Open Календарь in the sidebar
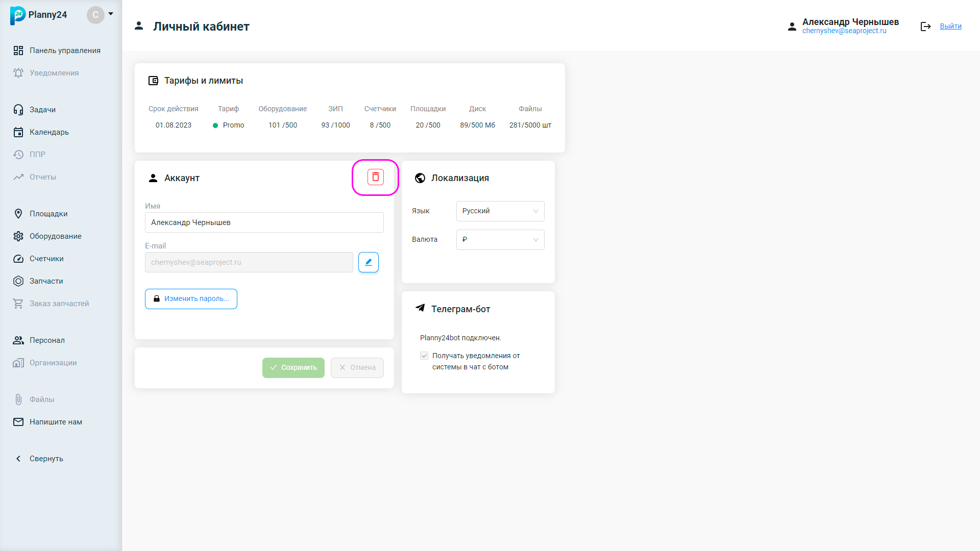This screenshot has width=980, height=551. [49, 132]
